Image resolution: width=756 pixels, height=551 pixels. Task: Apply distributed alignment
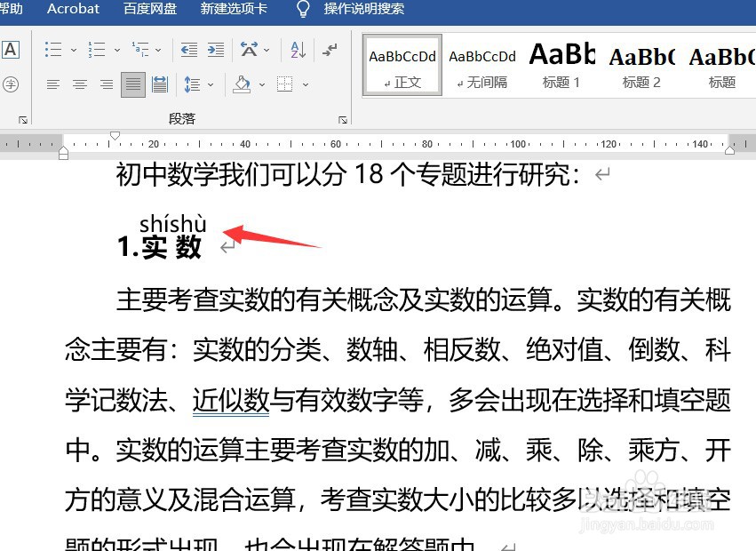tap(160, 85)
